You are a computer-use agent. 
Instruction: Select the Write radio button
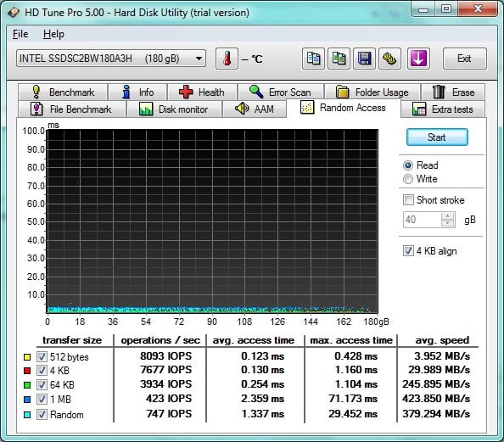(408, 179)
